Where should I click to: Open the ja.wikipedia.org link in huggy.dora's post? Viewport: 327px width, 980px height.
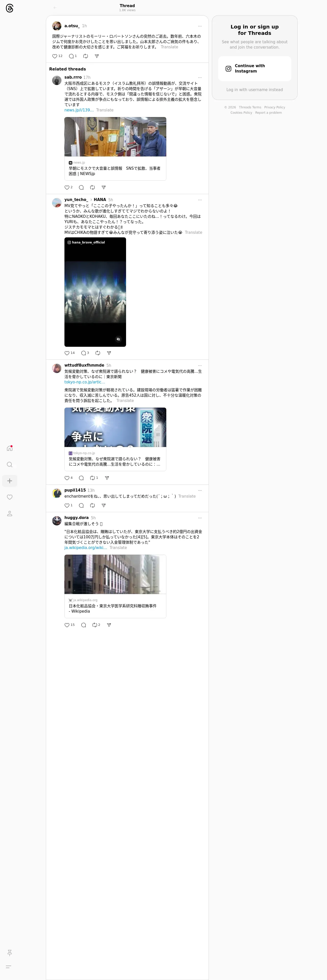pos(86,548)
